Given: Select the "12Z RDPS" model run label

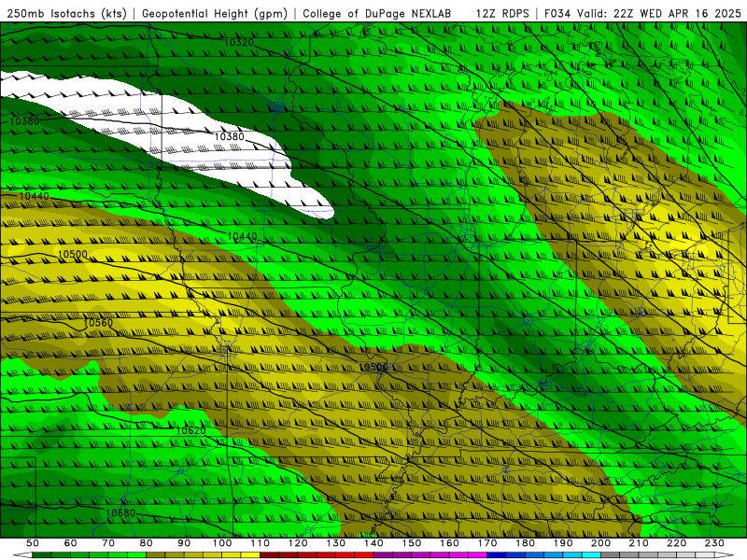Looking at the screenshot, I should pos(502,13).
